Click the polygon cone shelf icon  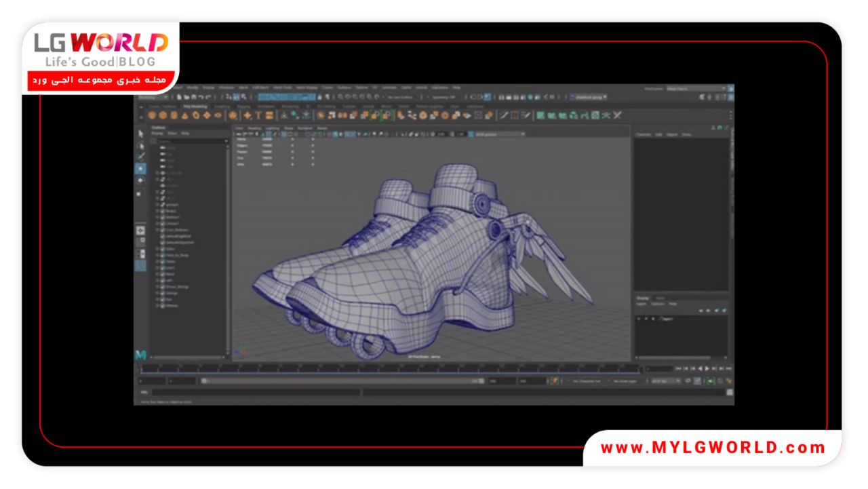click(x=184, y=115)
